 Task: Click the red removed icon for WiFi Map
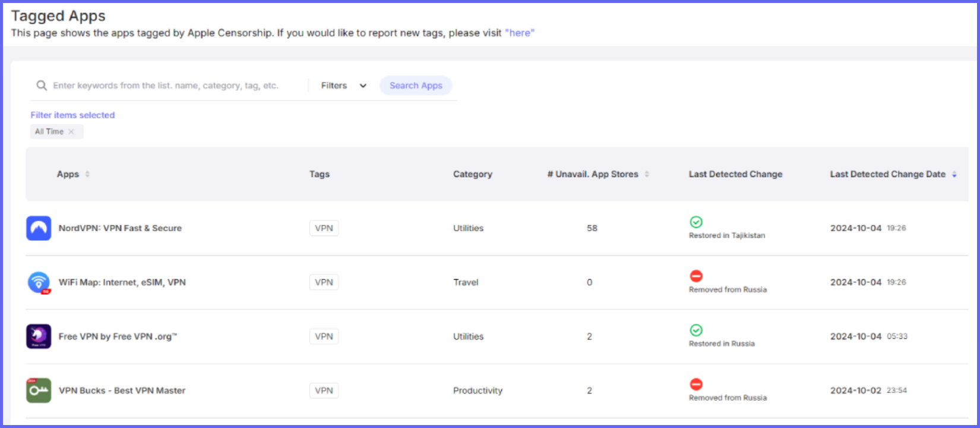click(x=696, y=276)
